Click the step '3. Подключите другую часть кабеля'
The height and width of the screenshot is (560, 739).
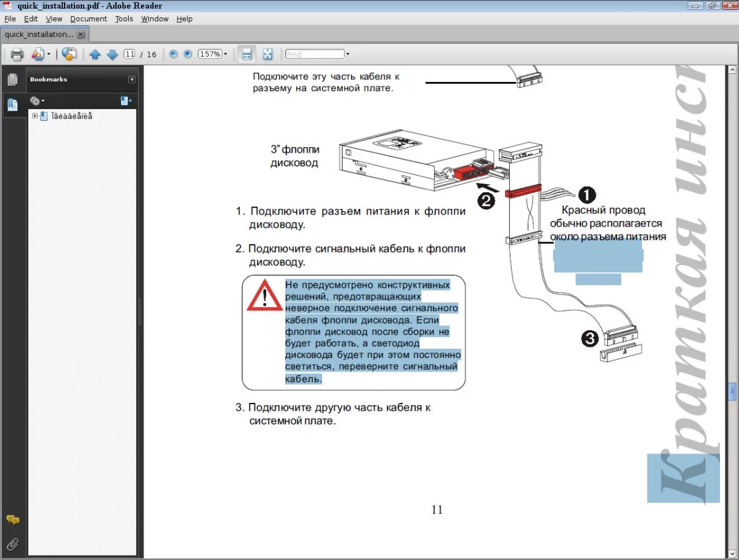click(333, 414)
